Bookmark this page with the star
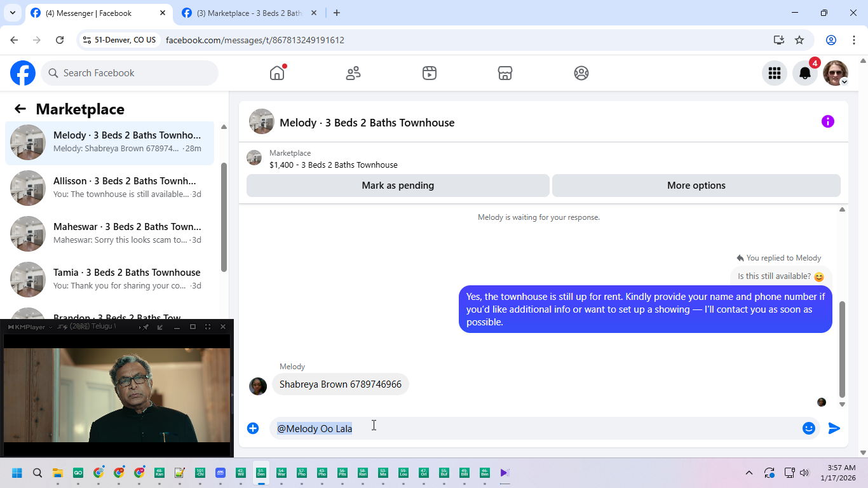This screenshot has height=488, width=868. [799, 40]
